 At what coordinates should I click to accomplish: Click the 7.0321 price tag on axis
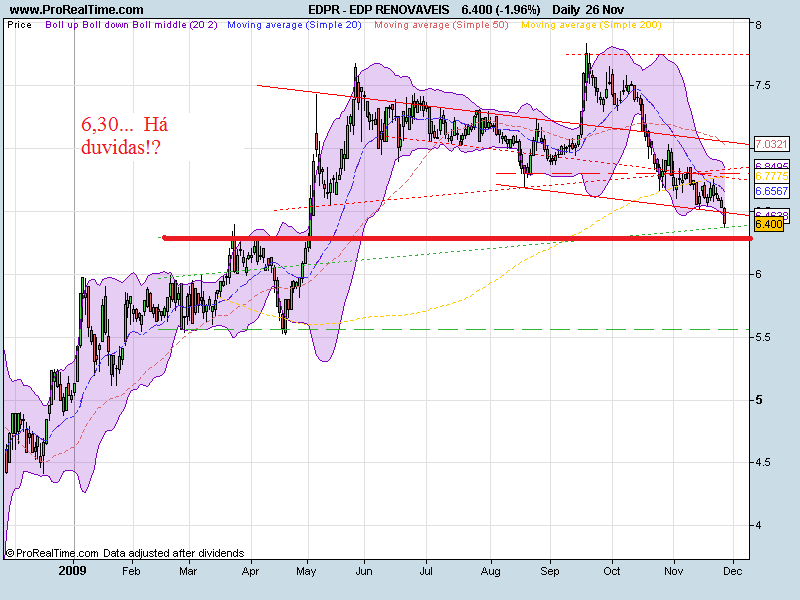tap(771, 144)
